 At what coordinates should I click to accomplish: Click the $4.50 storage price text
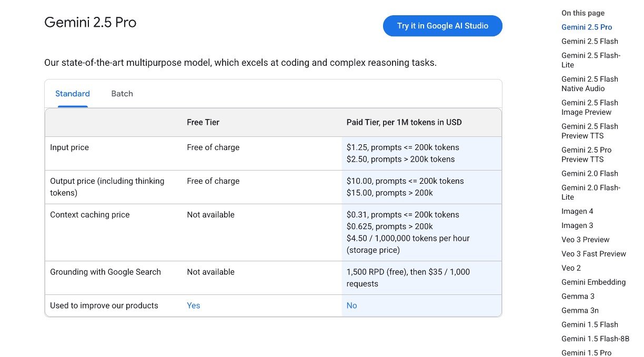point(408,244)
